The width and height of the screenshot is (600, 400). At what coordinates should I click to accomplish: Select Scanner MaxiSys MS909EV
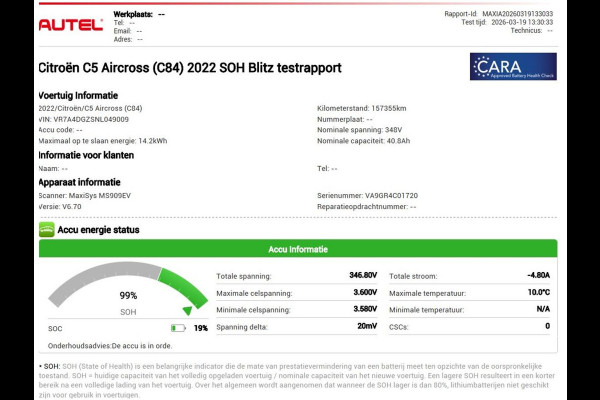coord(85,196)
